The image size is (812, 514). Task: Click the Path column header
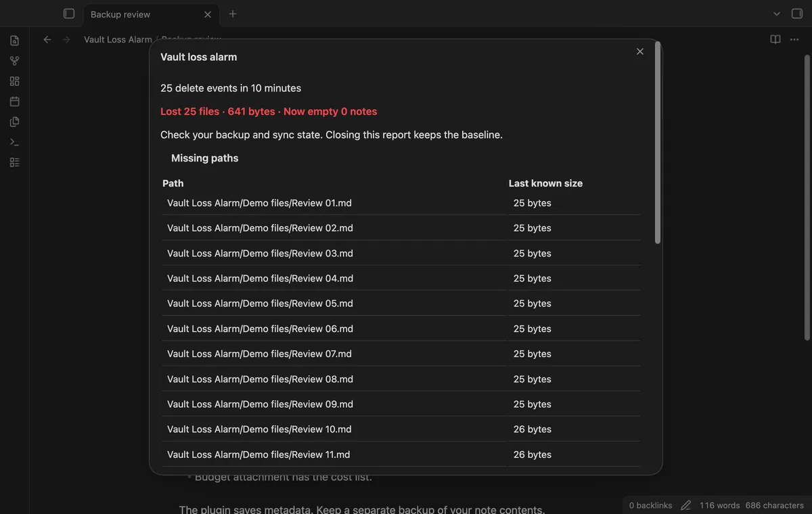point(173,183)
